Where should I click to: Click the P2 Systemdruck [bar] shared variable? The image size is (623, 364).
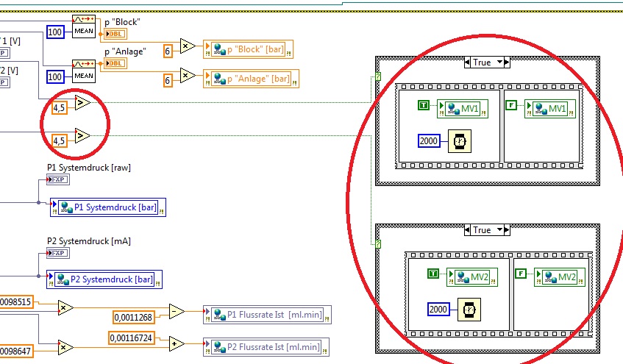pyautogui.click(x=104, y=279)
